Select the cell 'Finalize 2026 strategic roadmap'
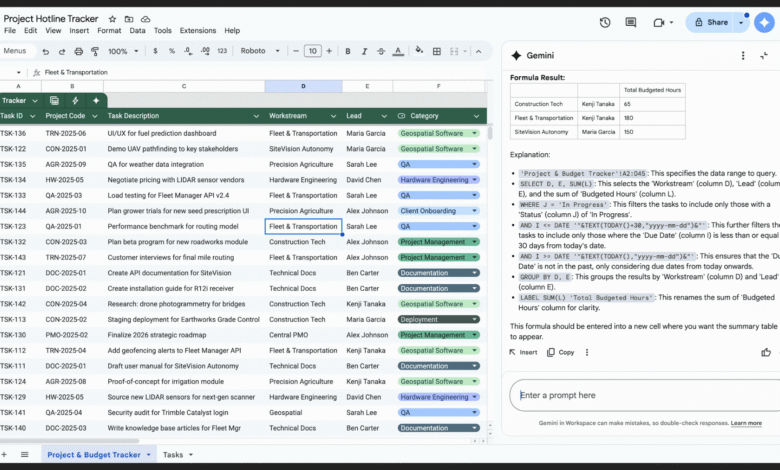The width and height of the screenshot is (780, 470). pos(184,335)
